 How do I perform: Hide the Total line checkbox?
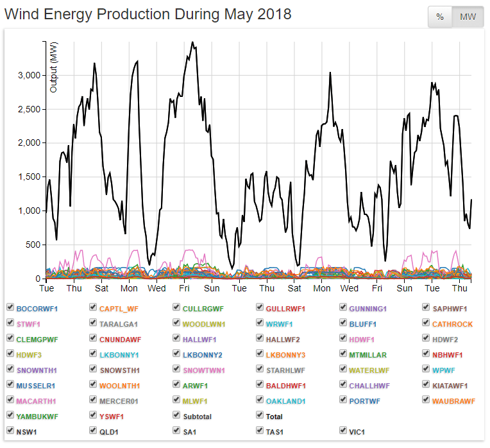(260, 416)
